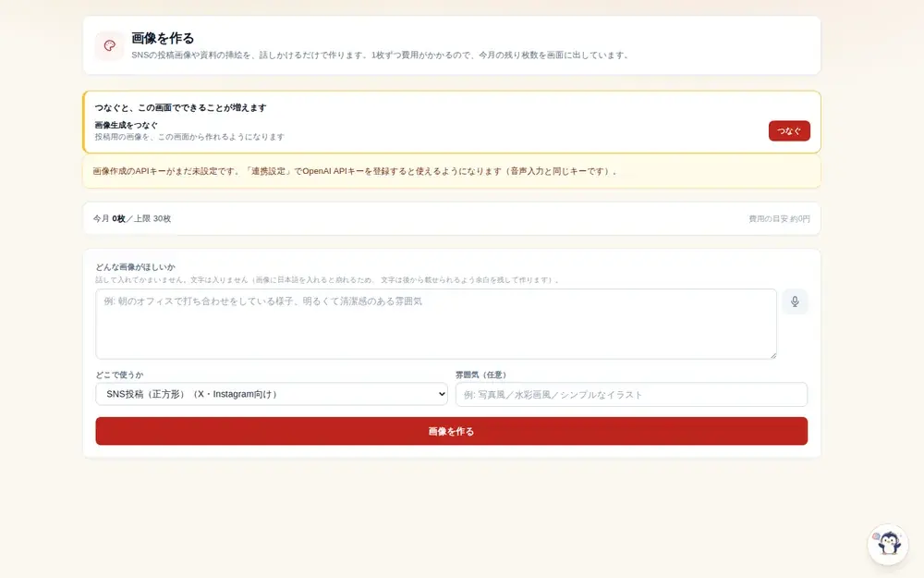Screen dimensions: 924x578
Task: Open the どこで使うか dropdown
Action: click(271, 394)
